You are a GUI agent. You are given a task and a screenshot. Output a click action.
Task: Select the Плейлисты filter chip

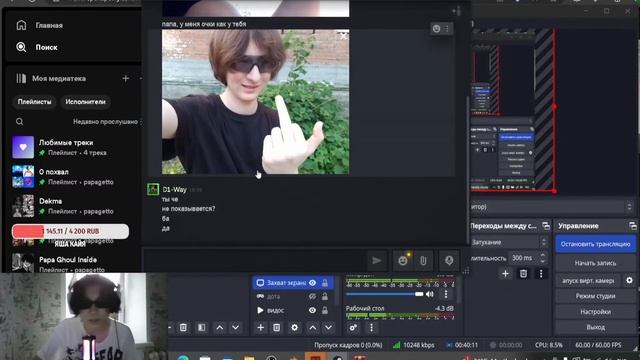(x=35, y=102)
